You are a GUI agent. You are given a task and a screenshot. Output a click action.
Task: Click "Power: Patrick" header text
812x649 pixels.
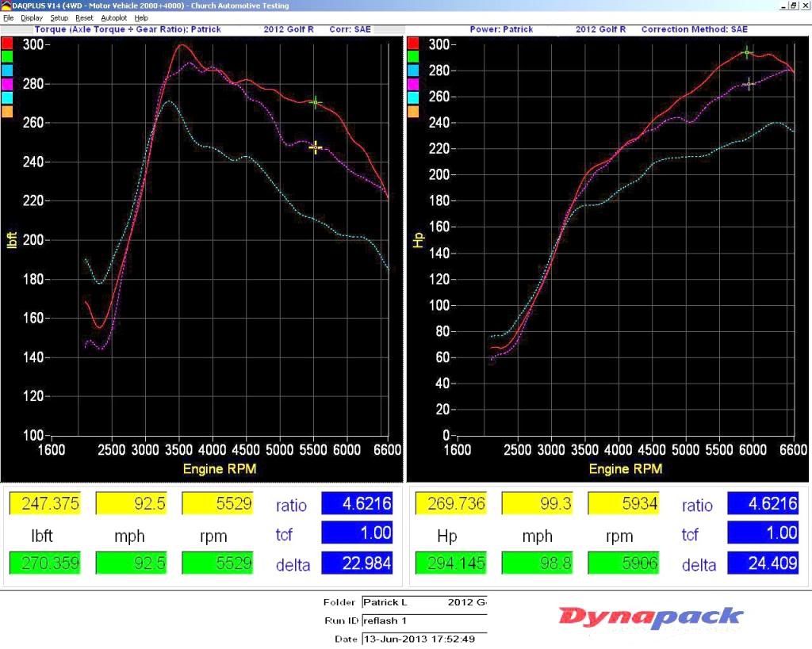(501, 29)
